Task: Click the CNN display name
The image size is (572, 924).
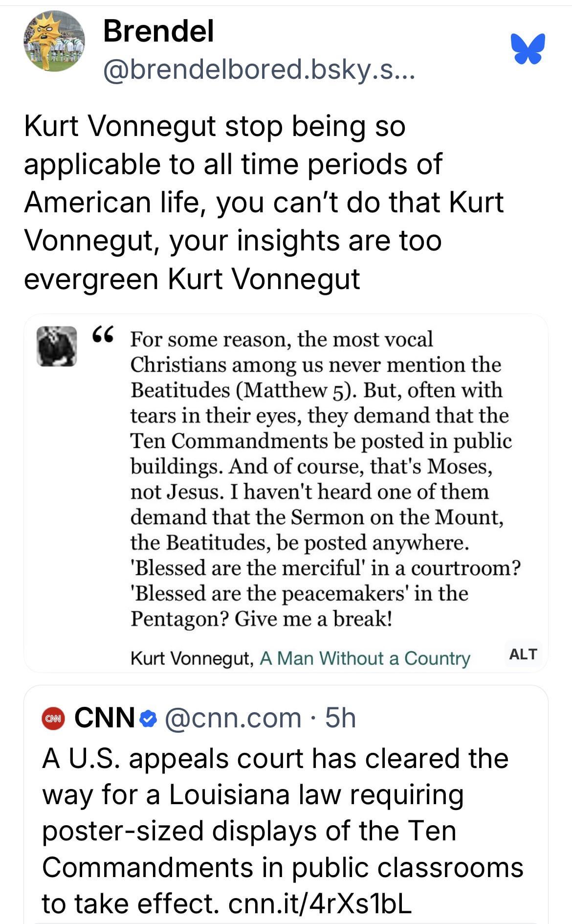Action: [x=105, y=718]
